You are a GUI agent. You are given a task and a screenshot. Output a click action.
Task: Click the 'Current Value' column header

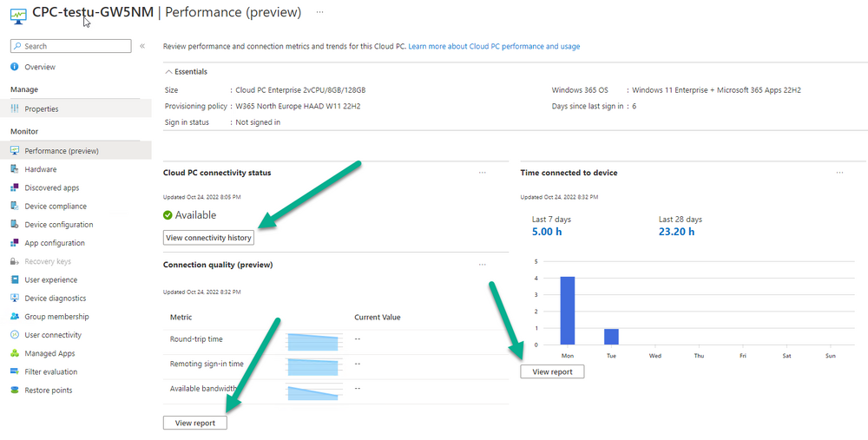pos(377,317)
